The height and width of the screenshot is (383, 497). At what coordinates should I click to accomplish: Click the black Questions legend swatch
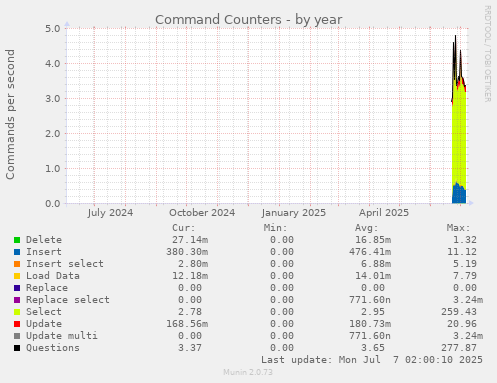[x=17, y=348]
